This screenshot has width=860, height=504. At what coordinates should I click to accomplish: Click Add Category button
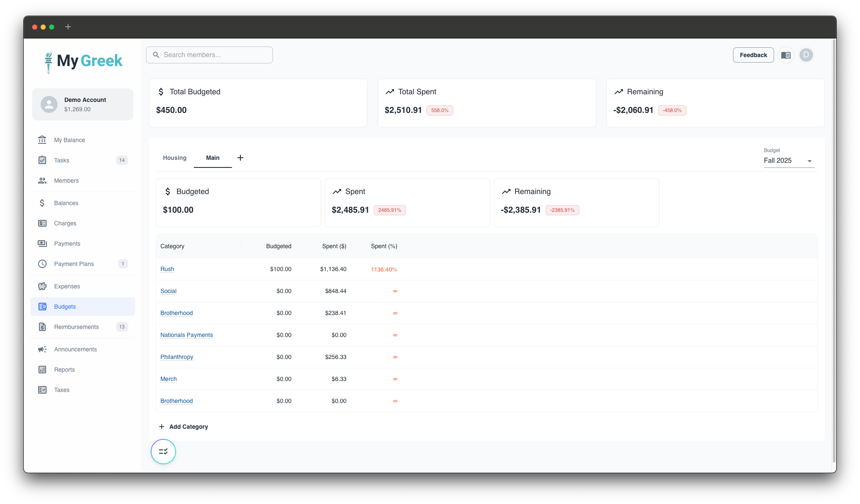pyautogui.click(x=184, y=427)
